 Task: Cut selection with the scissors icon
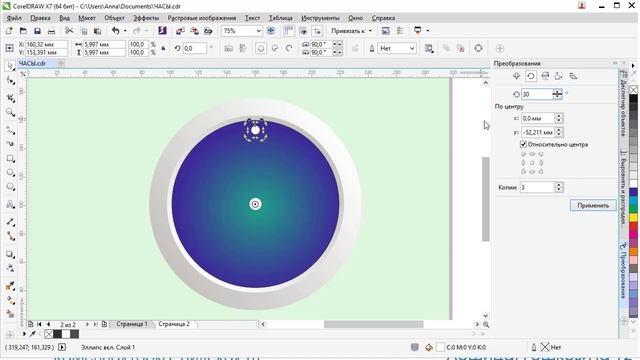click(x=69, y=31)
